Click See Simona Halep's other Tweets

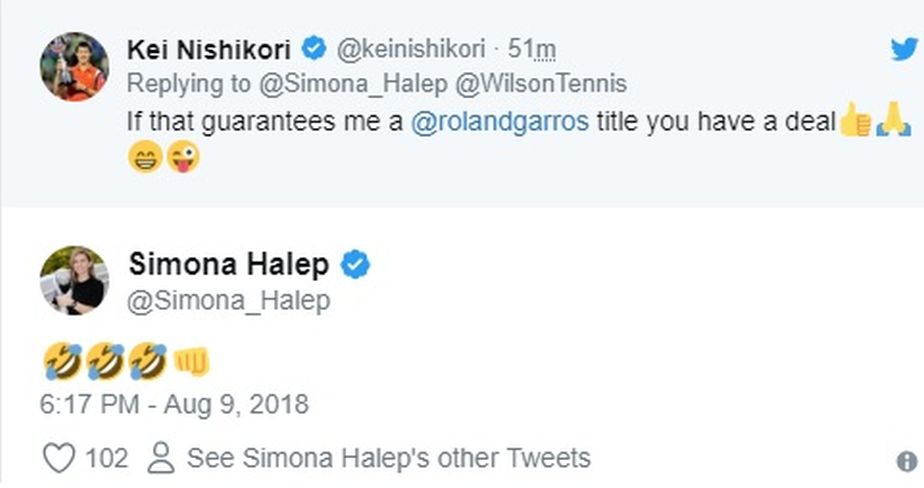pos(388,458)
